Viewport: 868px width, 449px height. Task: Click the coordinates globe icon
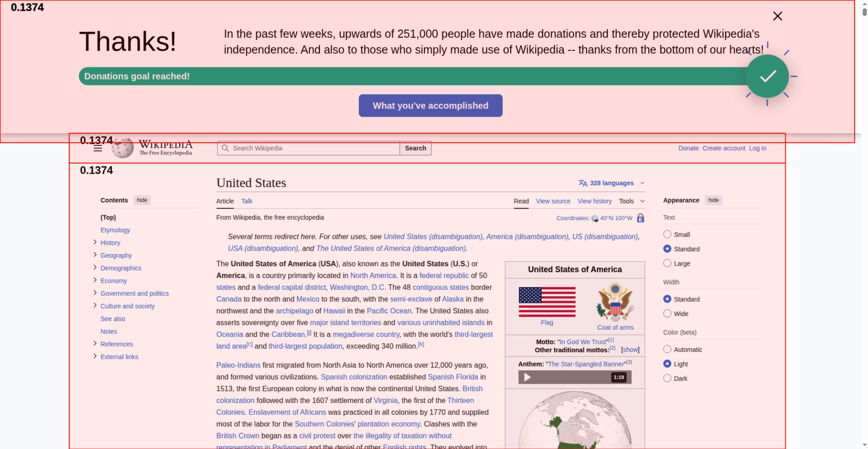595,218
